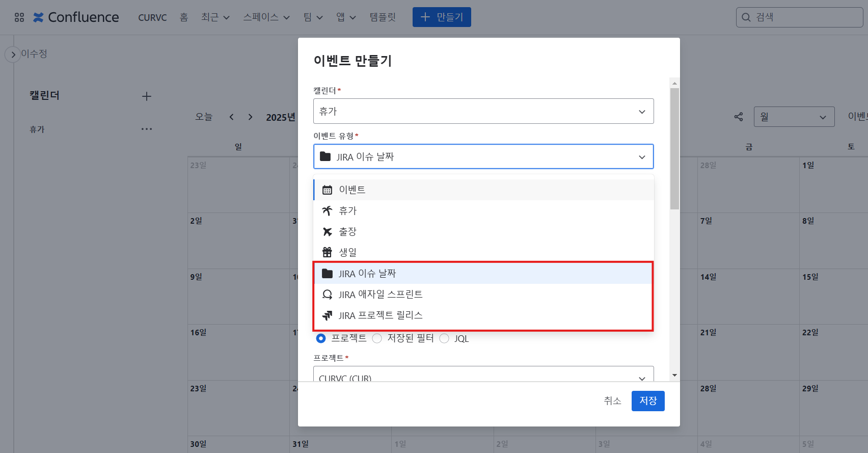Viewport: 868px width, 453px height.
Task: Click the 9일 calendar cell
Action: pos(238,297)
